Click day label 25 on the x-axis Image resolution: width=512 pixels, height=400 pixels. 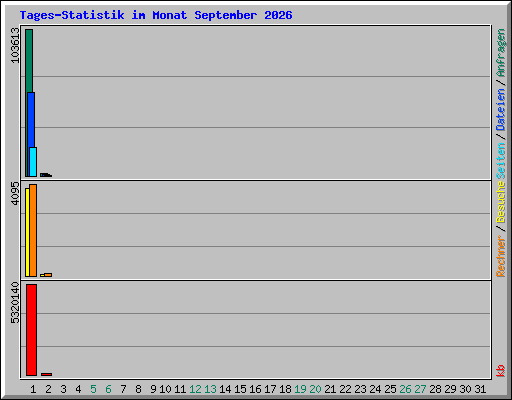click(390, 389)
